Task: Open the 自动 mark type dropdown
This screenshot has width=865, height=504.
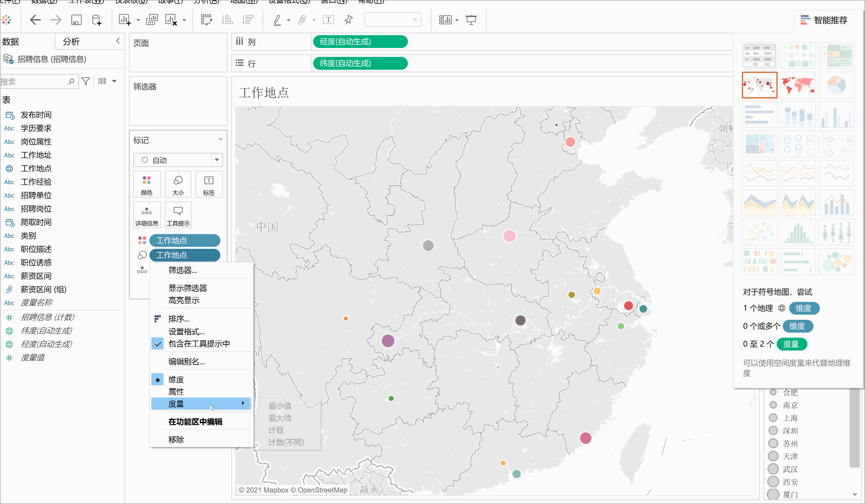Action: coord(217,160)
